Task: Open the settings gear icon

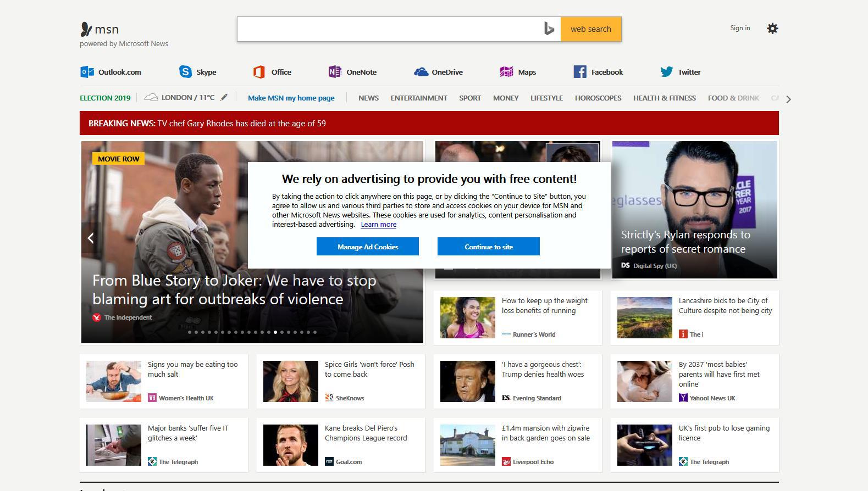Action: coord(772,29)
